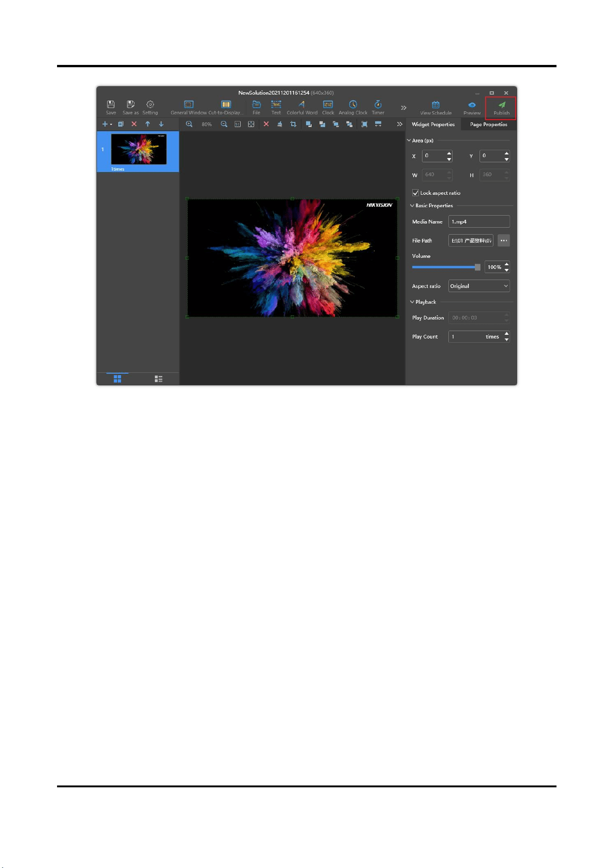614x868 pixels.
Task: Insert a File widget
Action: click(256, 107)
